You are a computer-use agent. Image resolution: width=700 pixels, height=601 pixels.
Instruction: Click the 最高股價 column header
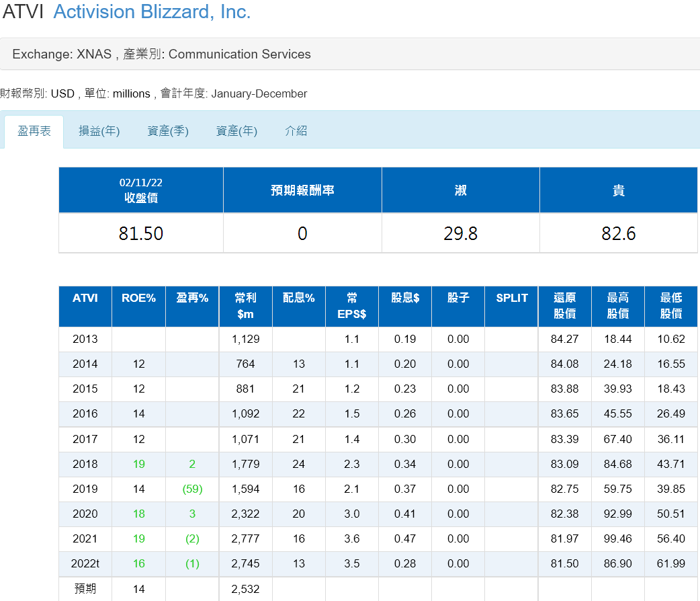[618, 306]
